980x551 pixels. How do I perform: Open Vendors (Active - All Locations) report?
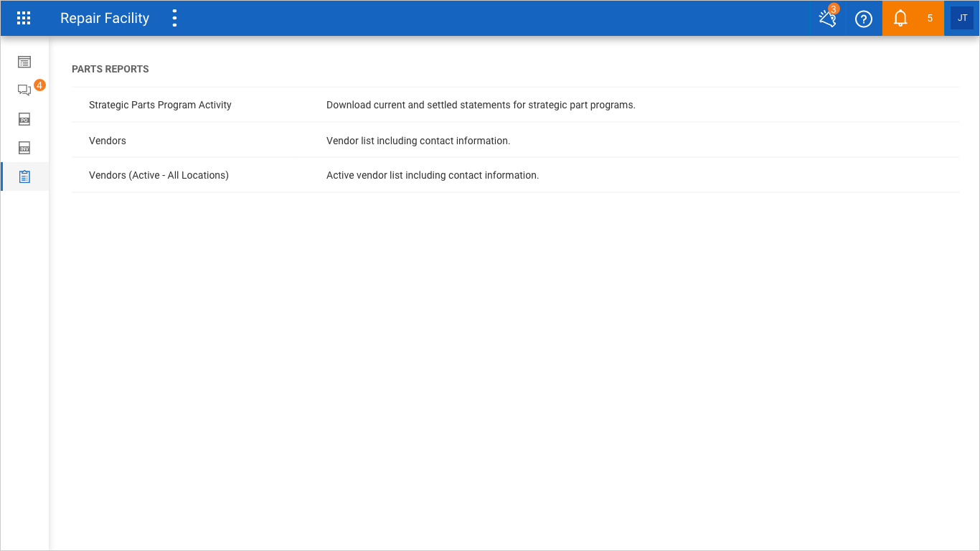click(x=159, y=175)
